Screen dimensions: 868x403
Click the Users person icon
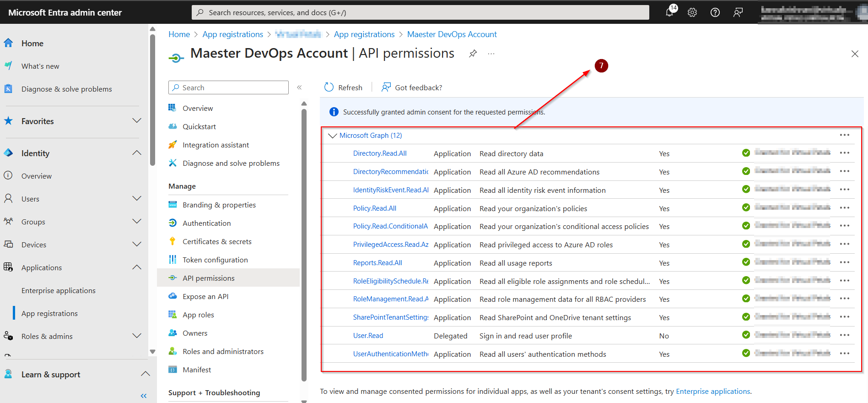coord(8,199)
